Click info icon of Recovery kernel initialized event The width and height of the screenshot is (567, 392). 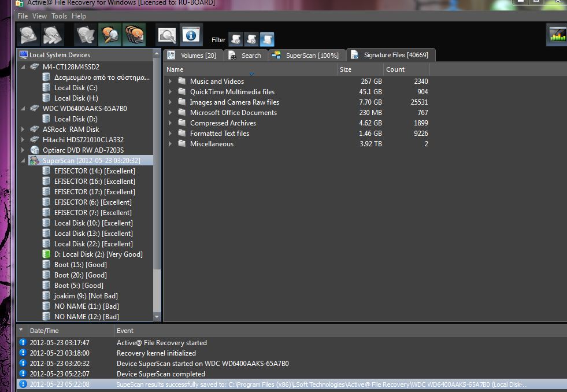point(23,353)
